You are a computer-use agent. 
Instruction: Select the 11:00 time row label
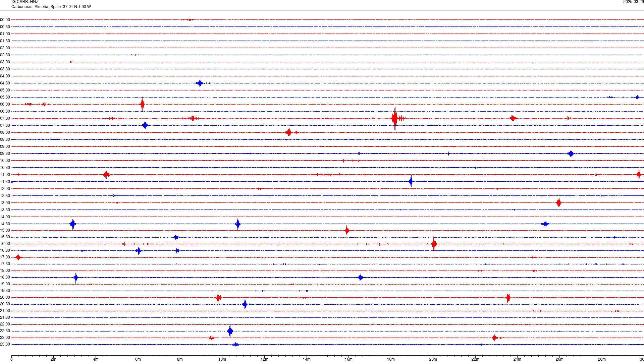tap(5, 175)
